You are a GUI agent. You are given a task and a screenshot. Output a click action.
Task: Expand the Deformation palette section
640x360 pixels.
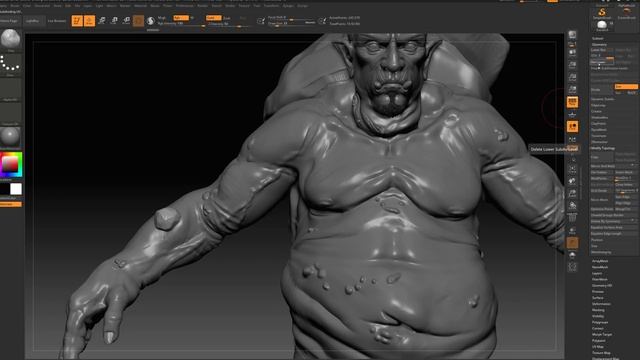[x=601, y=304]
